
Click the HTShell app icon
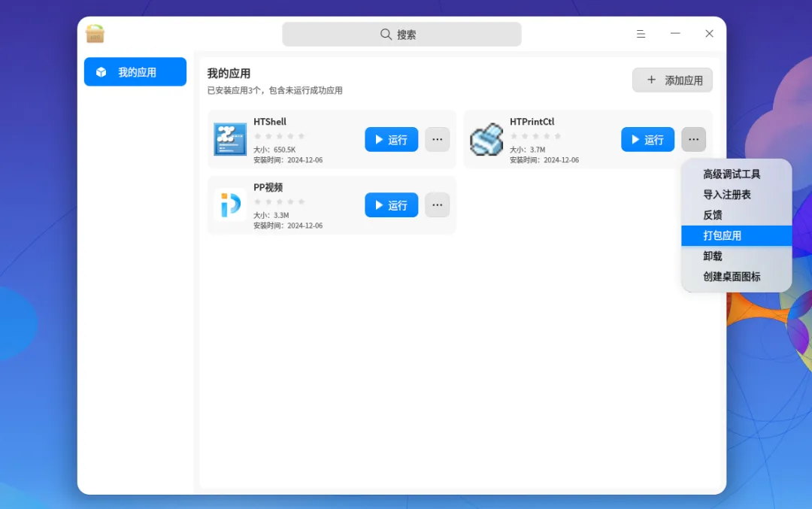click(230, 139)
